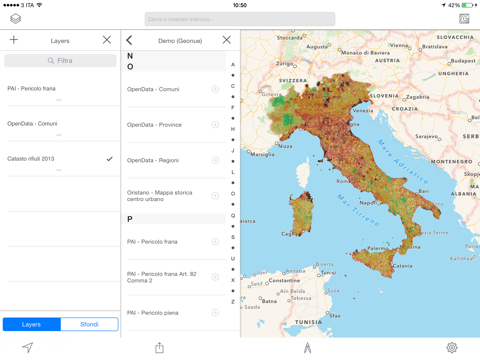Jump to index letter H
480x360 pixels.
233,129
